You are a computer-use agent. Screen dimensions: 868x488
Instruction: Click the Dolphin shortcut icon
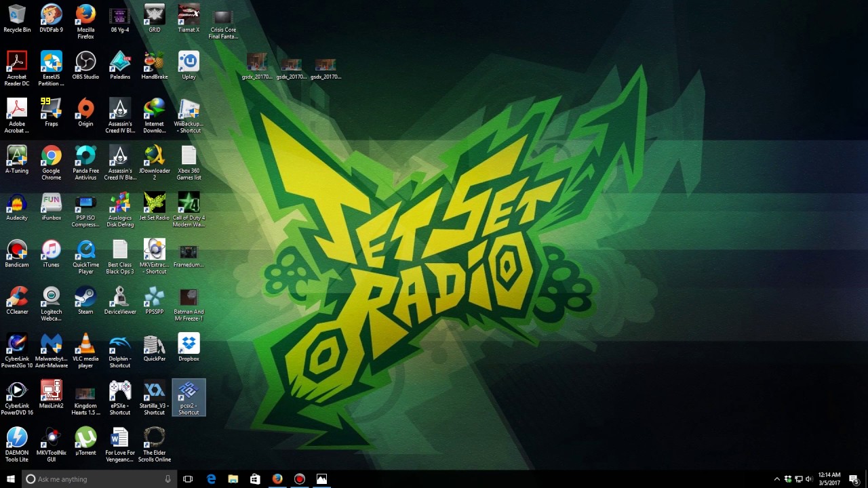(x=120, y=351)
